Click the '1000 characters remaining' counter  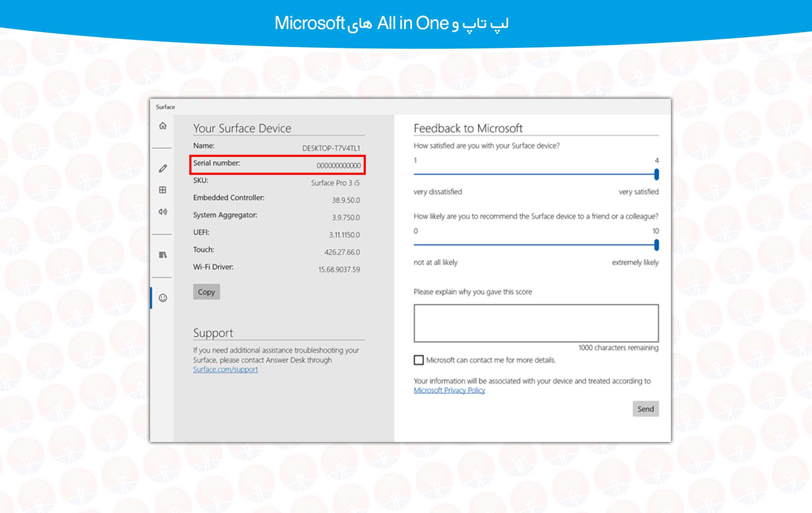pos(618,348)
